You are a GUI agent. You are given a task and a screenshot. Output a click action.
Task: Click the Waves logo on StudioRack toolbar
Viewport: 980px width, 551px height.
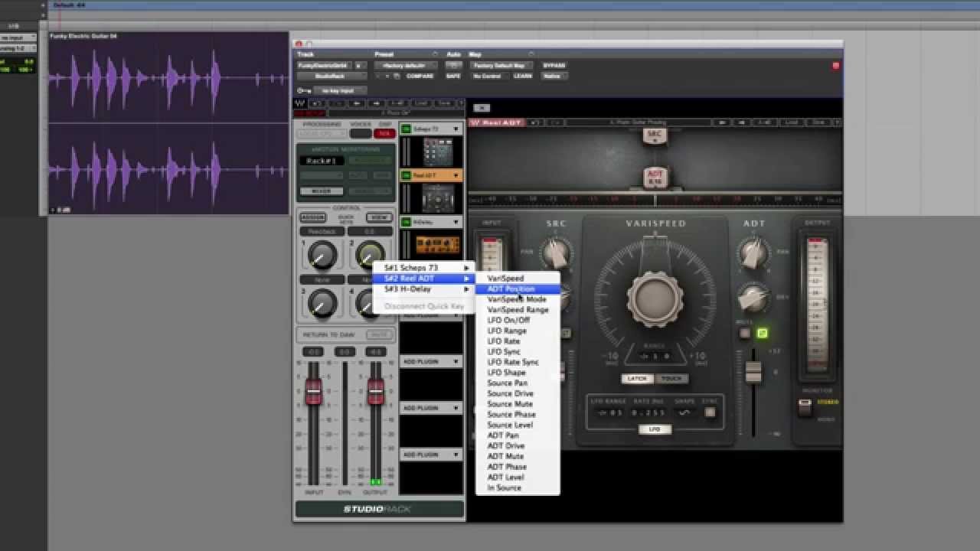pyautogui.click(x=300, y=103)
